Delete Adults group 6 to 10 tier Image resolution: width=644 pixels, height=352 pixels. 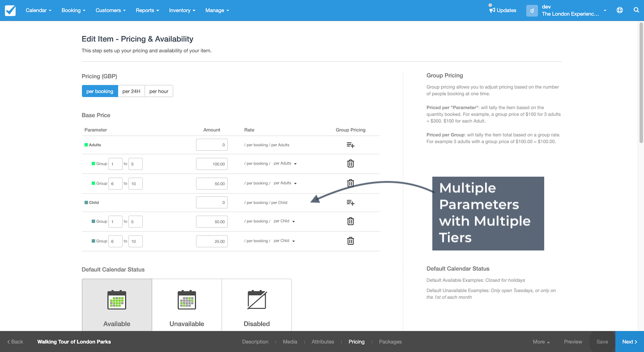tap(350, 183)
